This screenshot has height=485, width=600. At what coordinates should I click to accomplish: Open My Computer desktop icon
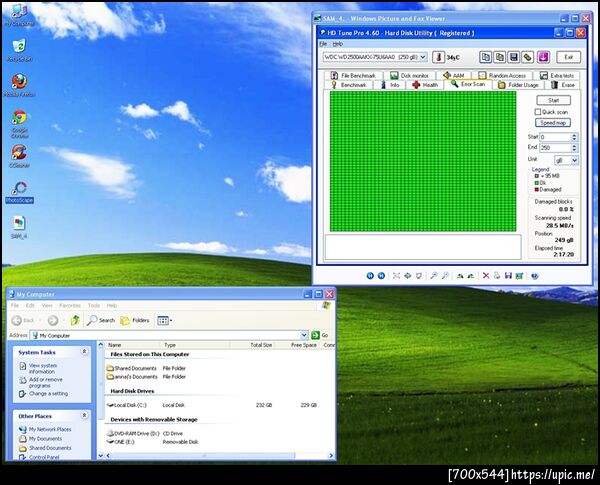click(x=18, y=15)
